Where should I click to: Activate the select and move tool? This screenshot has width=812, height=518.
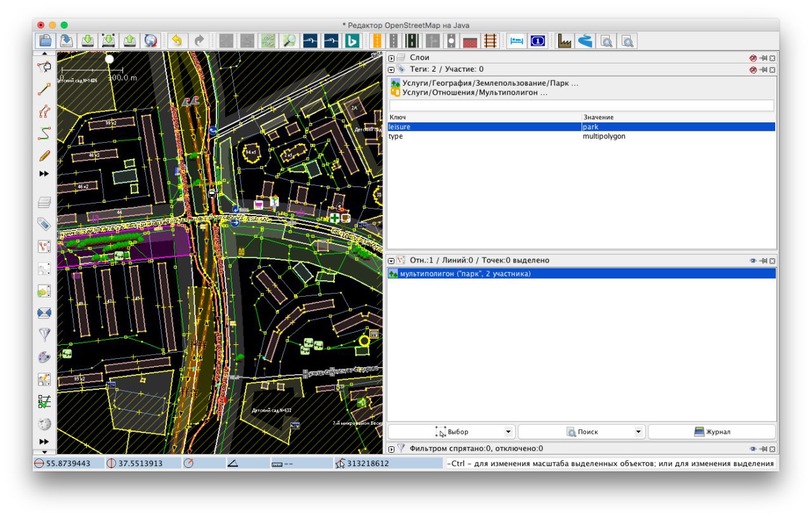(x=44, y=67)
